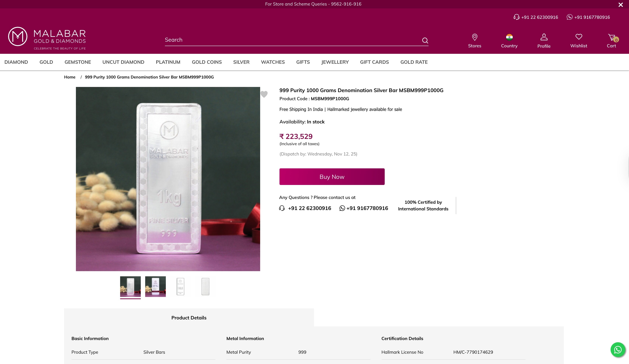Select the Product Details tab
The image size is (629, 364).
pyautogui.click(x=189, y=318)
